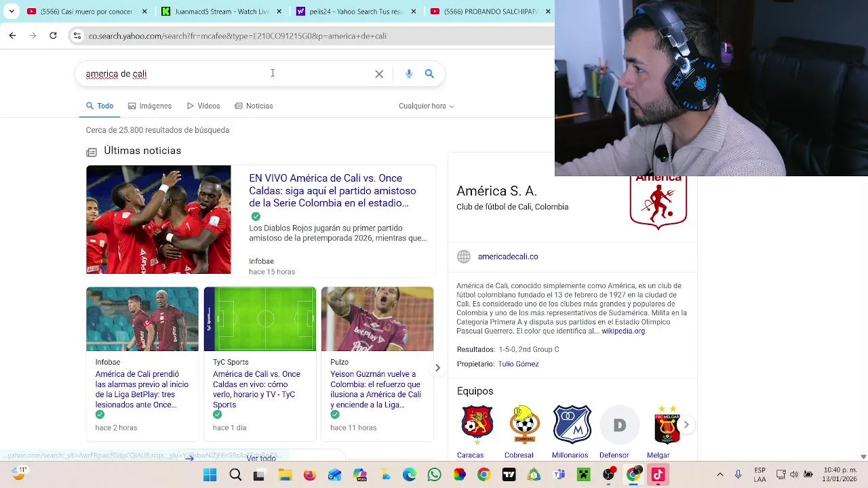Open 'Yeison Guzmán vuelve a Colombia' article
Viewport: 868px width, 488px height.
pyautogui.click(x=376, y=390)
